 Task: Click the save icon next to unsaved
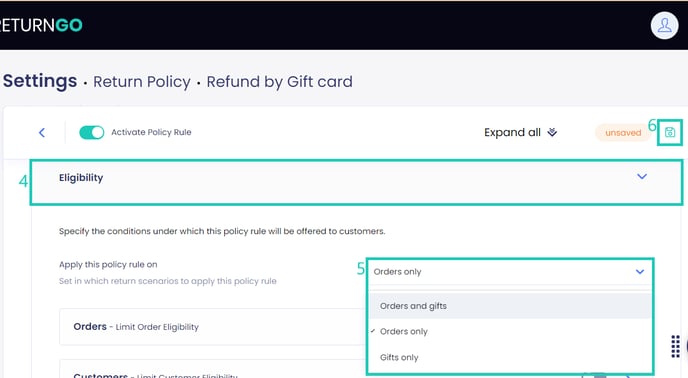coord(670,132)
